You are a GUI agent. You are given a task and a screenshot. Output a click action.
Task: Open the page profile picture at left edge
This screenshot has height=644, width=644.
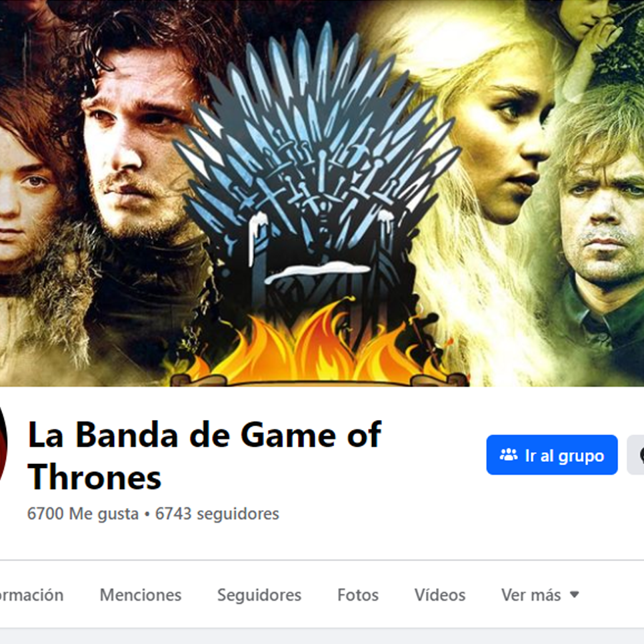pos(3,443)
